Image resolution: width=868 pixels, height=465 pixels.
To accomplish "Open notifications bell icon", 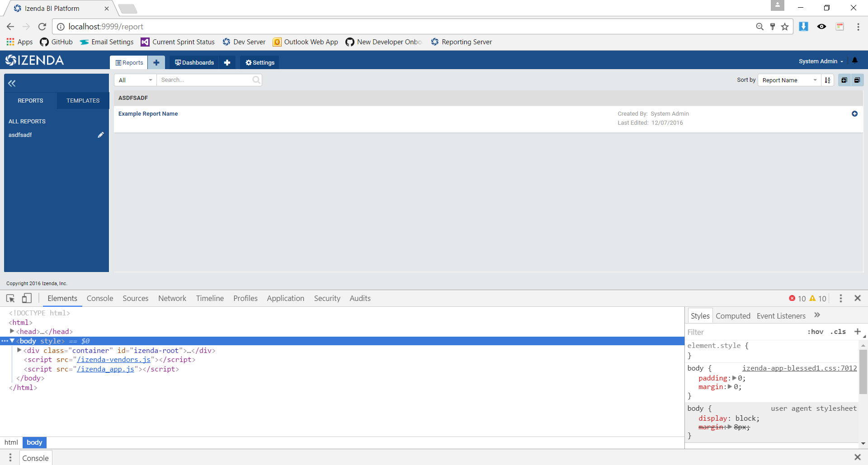I will [855, 61].
